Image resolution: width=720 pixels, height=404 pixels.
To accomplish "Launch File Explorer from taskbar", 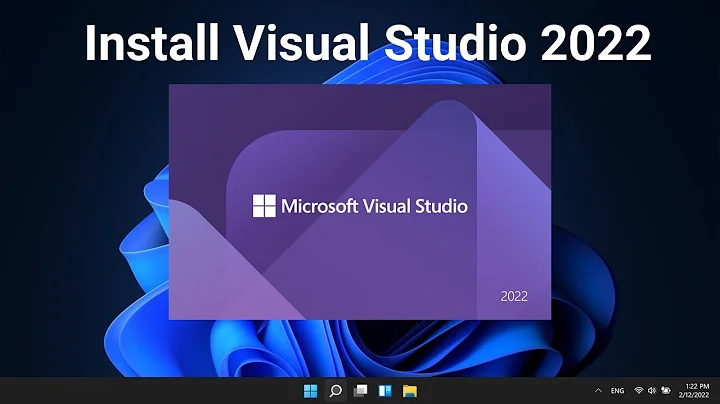I will 410,391.
